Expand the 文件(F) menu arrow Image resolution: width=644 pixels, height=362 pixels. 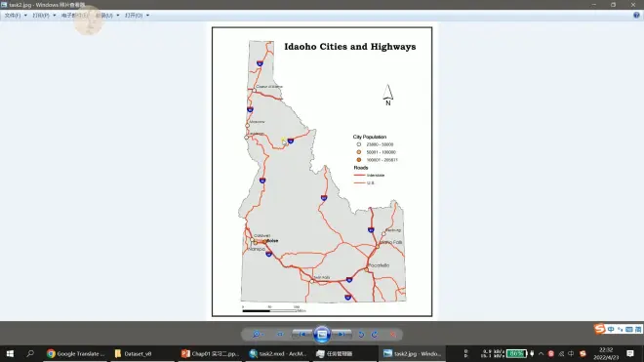pos(25,16)
